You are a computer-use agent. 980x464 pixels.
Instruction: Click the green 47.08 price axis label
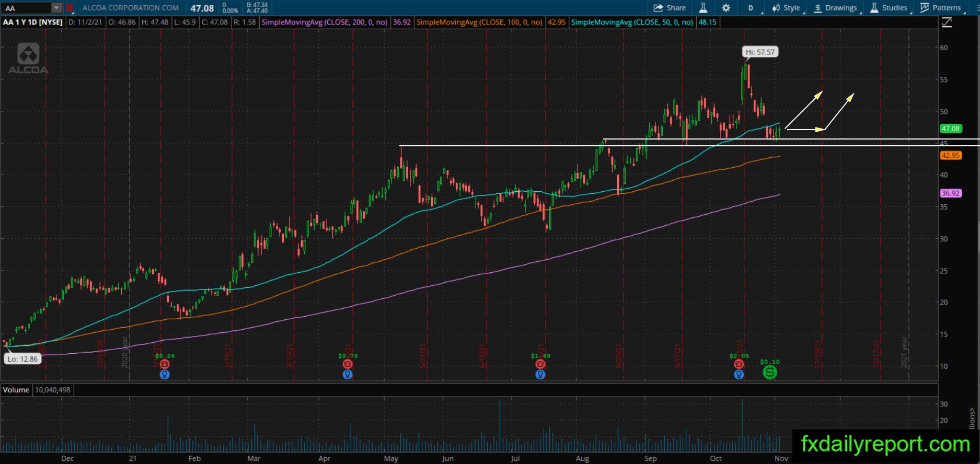951,129
